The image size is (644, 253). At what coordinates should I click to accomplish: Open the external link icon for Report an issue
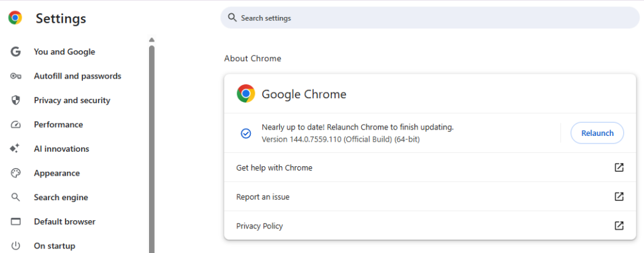coord(619,197)
